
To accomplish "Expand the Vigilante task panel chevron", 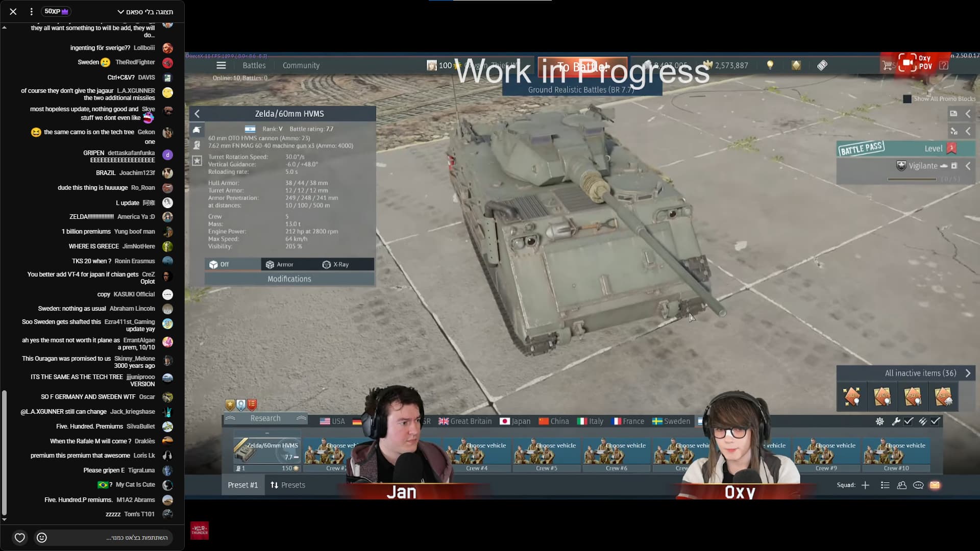I will click(968, 166).
